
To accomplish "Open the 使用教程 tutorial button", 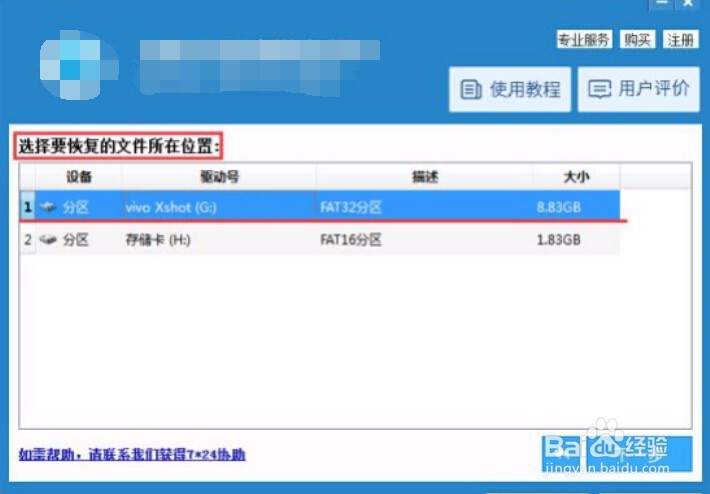I will tap(510, 89).
